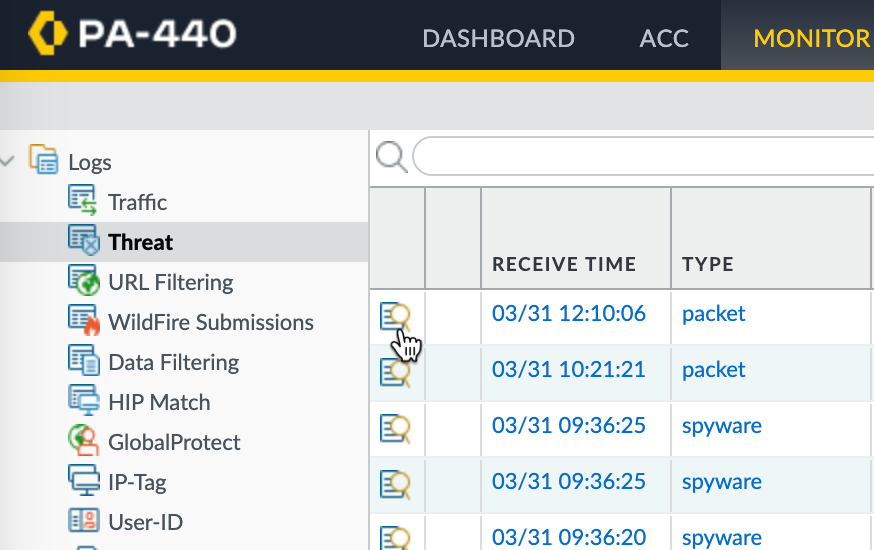
Task: Open the IP-Tag logs
Action: click(137, 482)
